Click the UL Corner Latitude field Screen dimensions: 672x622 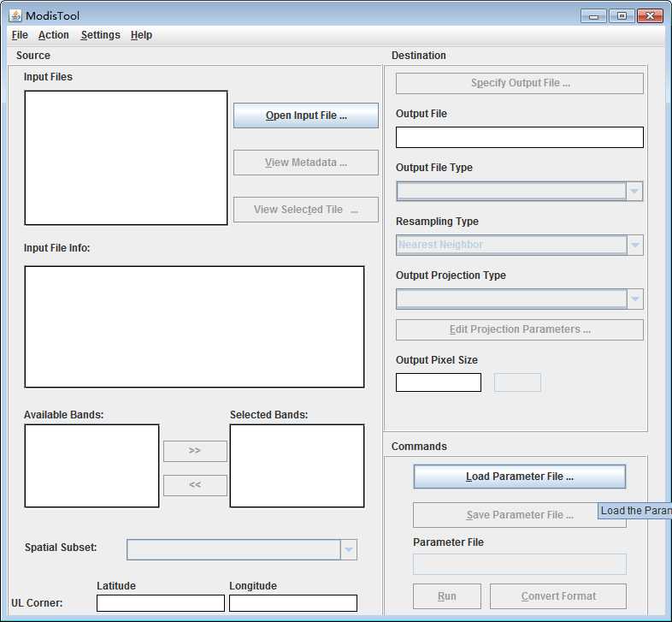(x=160, y=603)
